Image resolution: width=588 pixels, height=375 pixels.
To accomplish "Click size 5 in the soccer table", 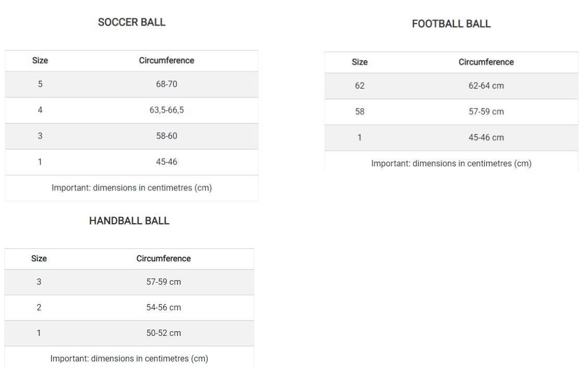I will (40, 84).
